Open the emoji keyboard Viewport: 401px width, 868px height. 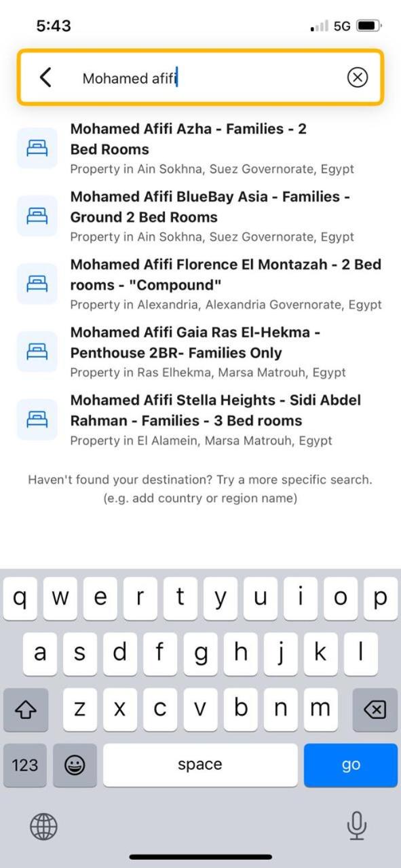point(75,765)
